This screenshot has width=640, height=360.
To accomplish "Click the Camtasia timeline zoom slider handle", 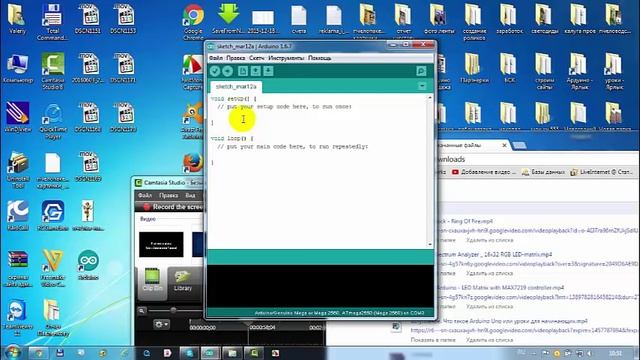I will (x=173, y=311).
